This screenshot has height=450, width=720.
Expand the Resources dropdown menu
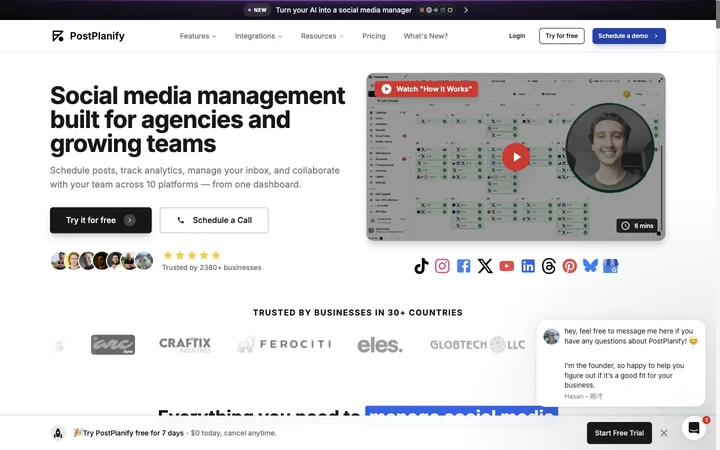pyautogui.click(x=322, y=36)
